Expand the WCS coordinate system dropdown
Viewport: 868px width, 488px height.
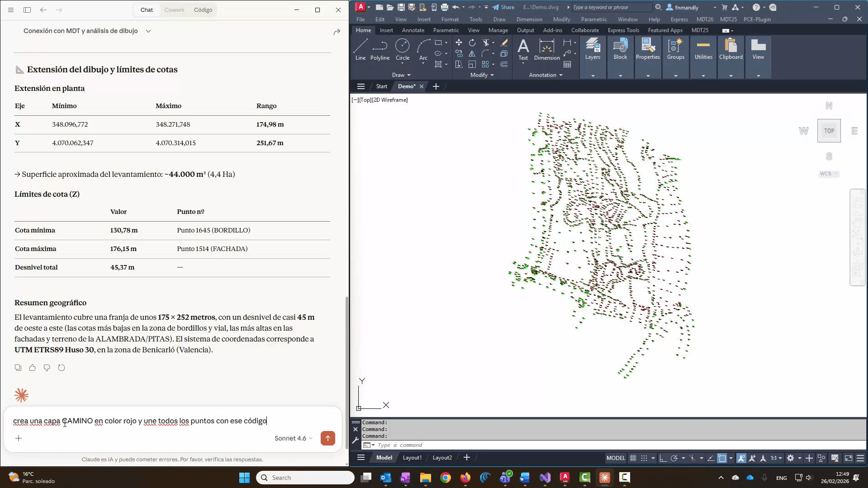click(x=830, y=174)
